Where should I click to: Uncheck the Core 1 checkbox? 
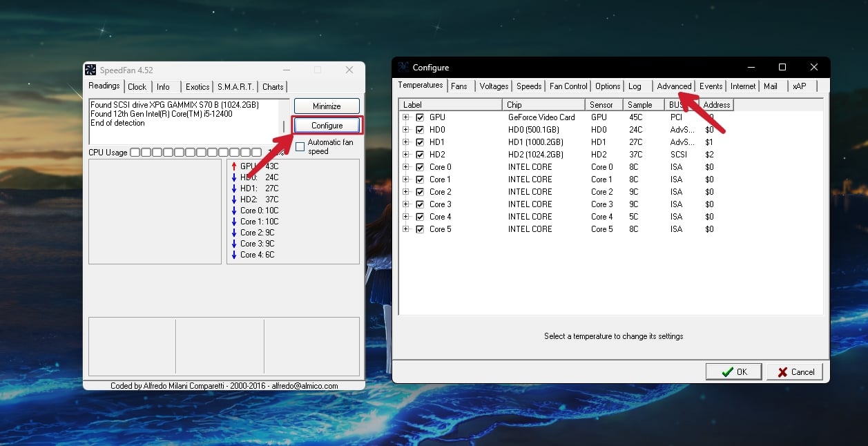coord(420,180)
